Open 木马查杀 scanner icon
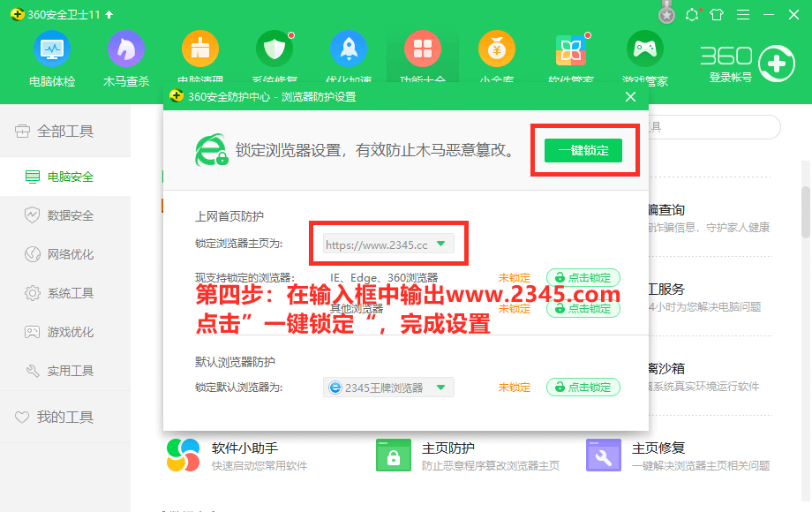812x512 pixels. point(126,49)
